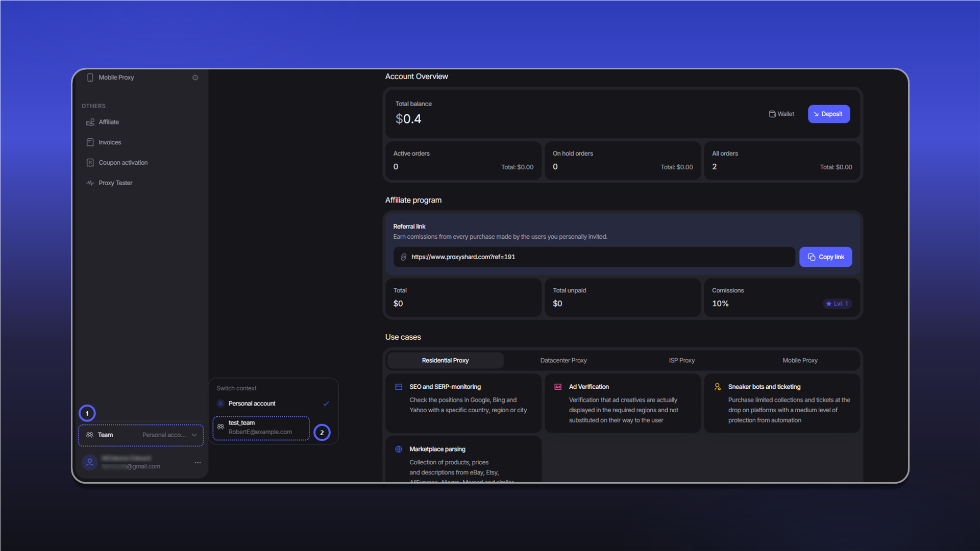Screen dimensions: 980x551
Task: Click the Lvl. 1 commission badge
Action: click(837, 304)
